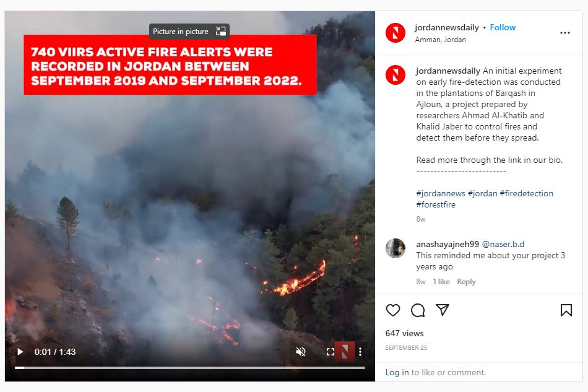This screenshot has width=588, height=392.
Task: Open post options three-dot menu
Action: (564, 33)
